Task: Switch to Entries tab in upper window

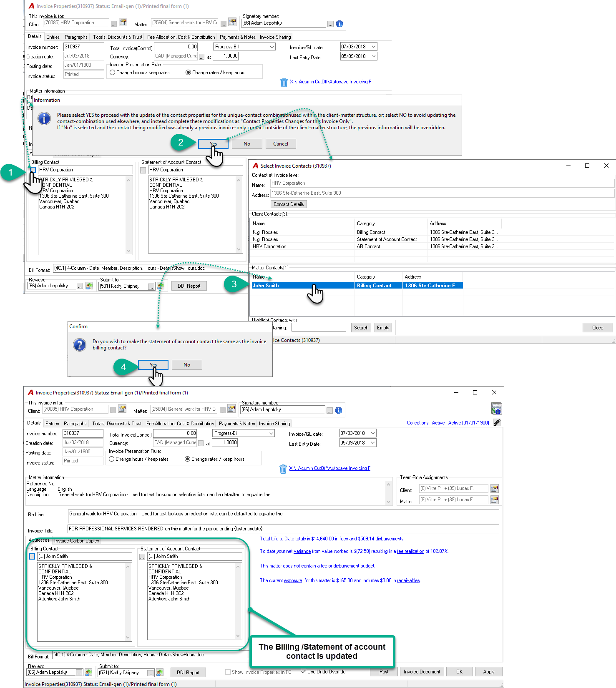Action: [53, 37]
